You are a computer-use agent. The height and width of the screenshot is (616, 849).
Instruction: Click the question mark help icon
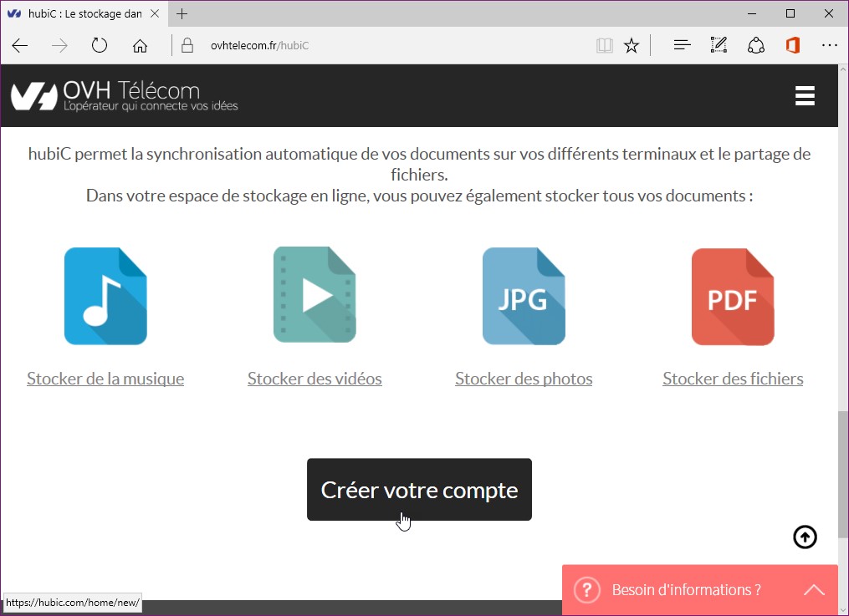(587, 589)
